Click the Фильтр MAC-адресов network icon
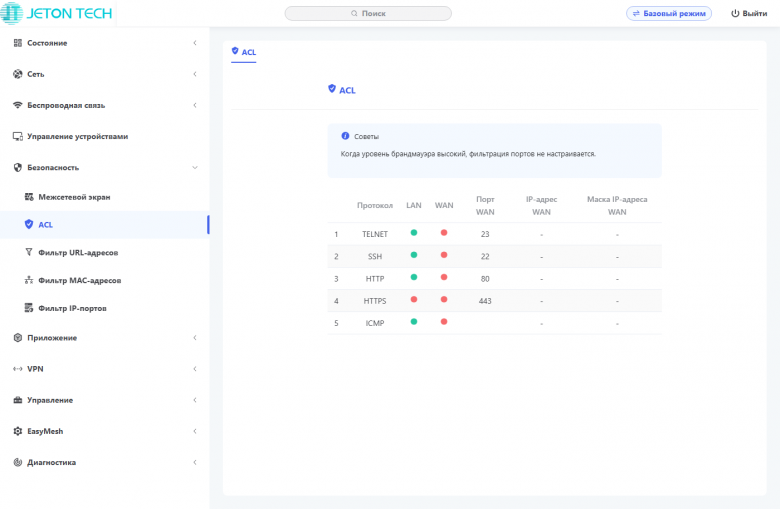 [29, 281]
